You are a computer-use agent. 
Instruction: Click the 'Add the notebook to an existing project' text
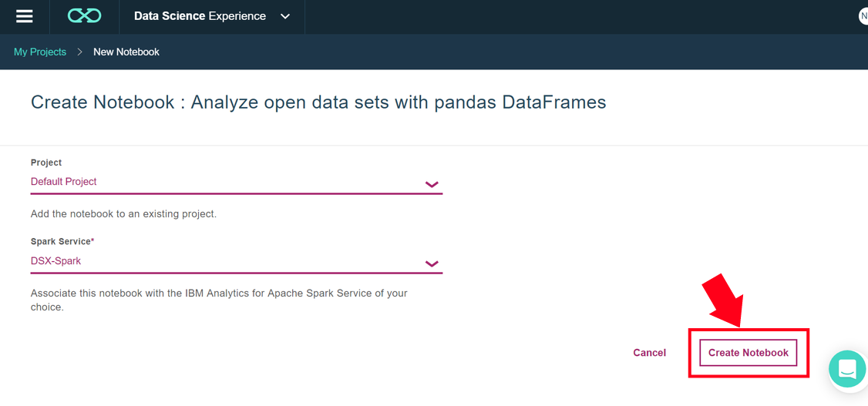point(123,213)
